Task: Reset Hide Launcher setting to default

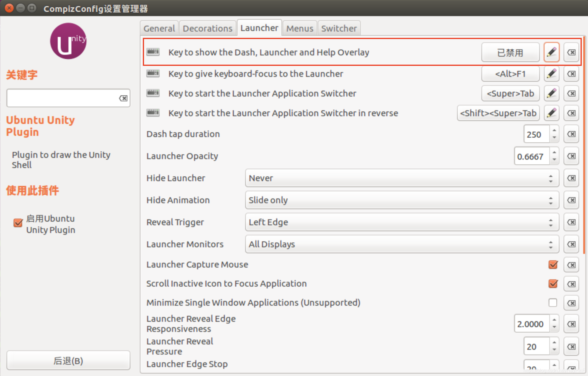Action: (571, 178)
